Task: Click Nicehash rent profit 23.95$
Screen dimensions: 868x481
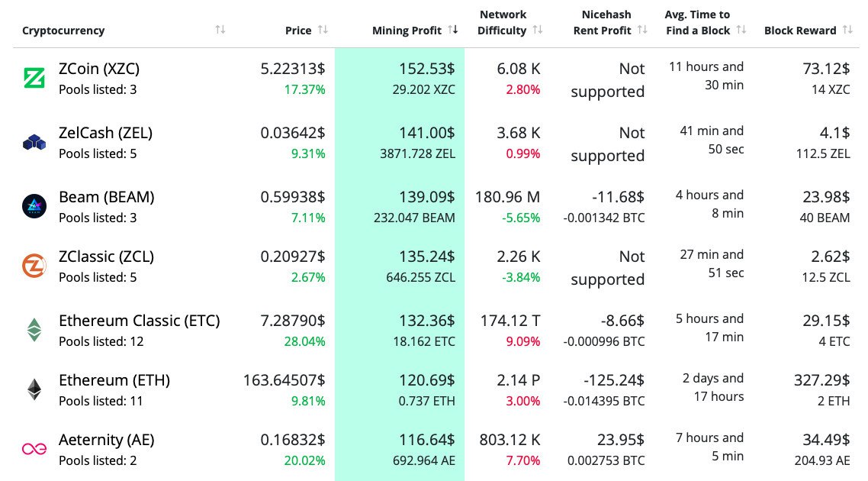Action: pyautogui.click(x=621, y=440)
